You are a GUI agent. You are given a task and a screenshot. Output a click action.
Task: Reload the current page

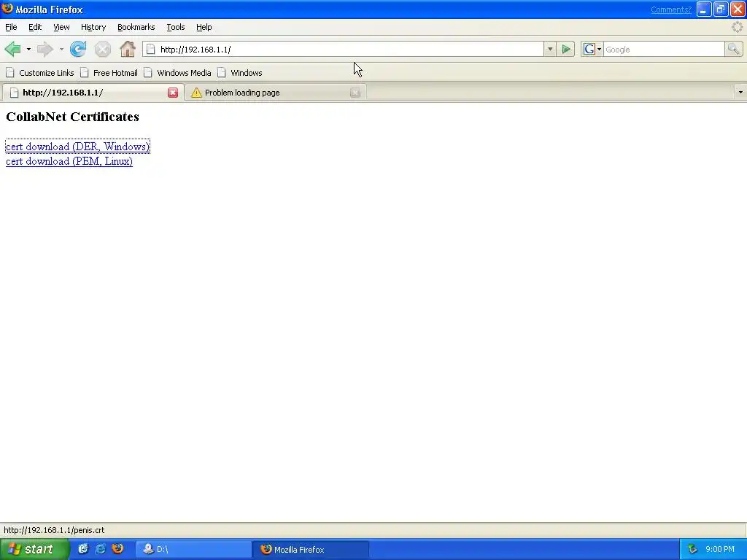click(x=78, y=49)
